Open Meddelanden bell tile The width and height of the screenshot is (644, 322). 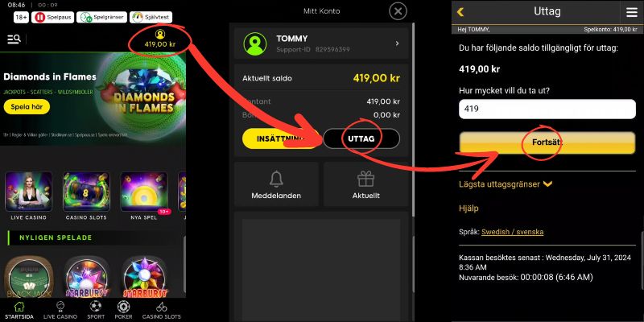point(276,184)
